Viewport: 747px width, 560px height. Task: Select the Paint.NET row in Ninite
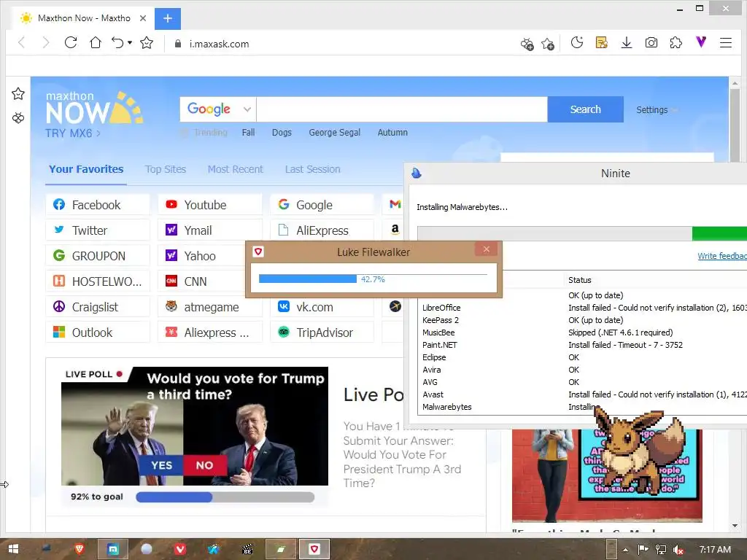(584, 345)
